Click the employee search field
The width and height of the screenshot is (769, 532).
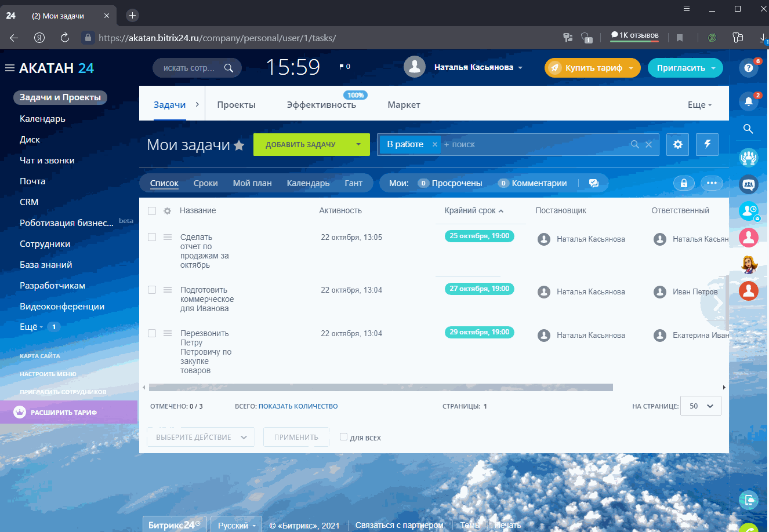pos(197,68)
